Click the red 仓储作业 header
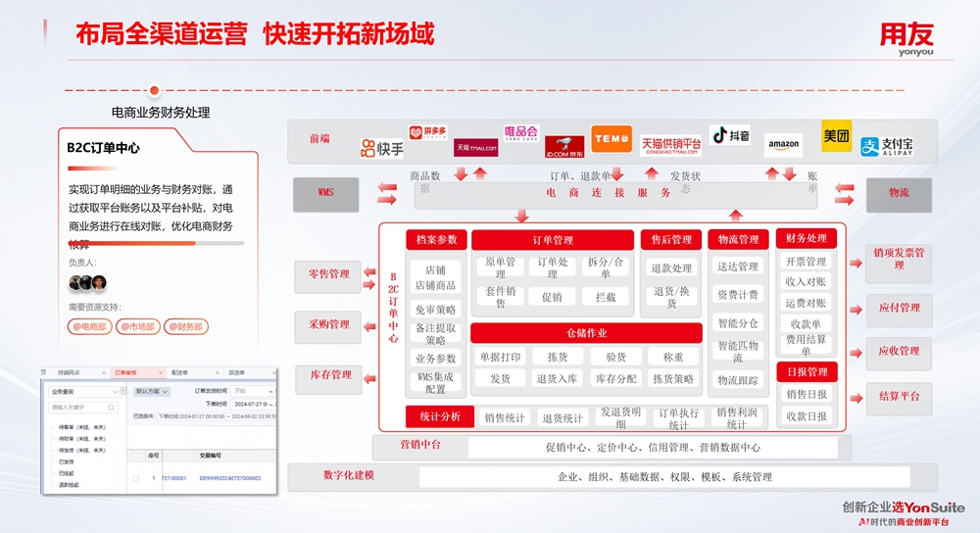 point(586,333)
